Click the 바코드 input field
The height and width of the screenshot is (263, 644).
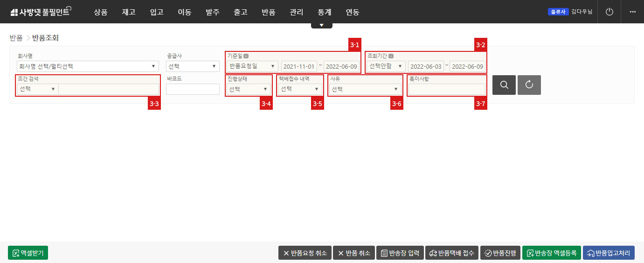click(193, 89)
